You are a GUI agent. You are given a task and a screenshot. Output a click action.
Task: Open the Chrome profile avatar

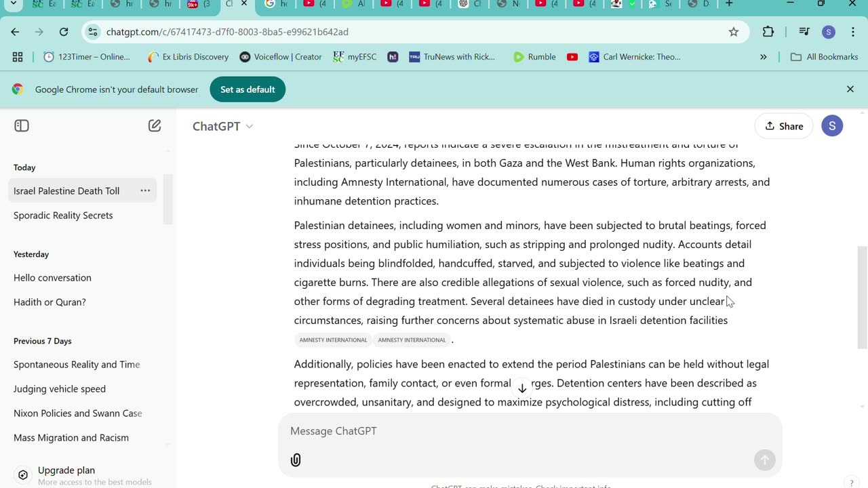click(x=828, y=32)
